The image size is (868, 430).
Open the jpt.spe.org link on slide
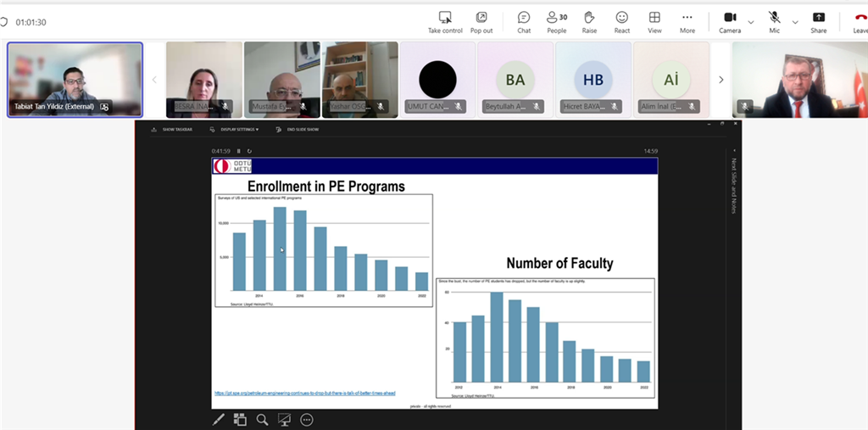click(x=304, y=394)
